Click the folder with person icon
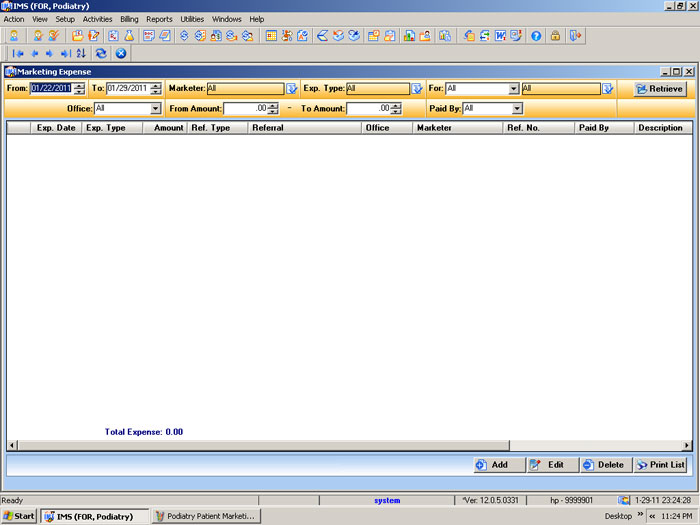 tap(425, 36)
